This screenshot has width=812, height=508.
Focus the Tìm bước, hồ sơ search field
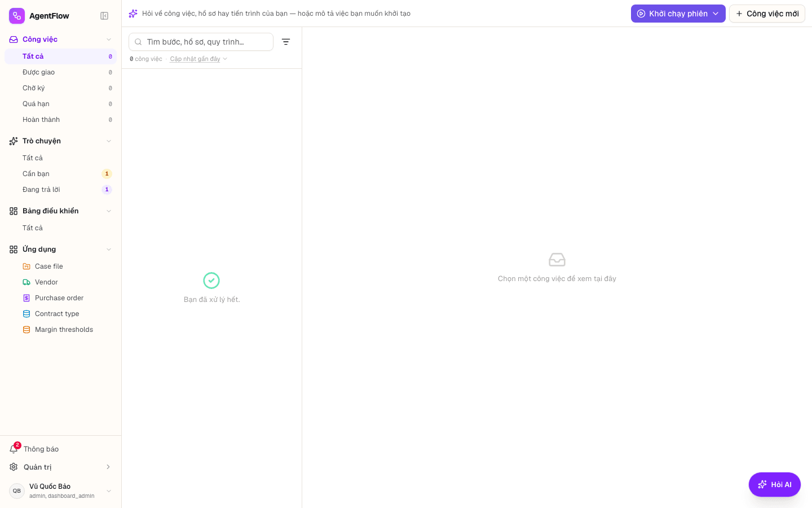201,42
